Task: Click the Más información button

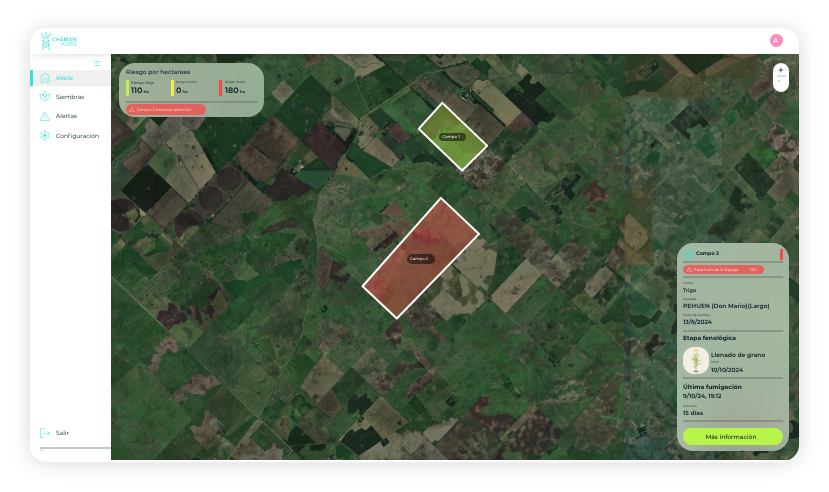Action: [x=732, y=437]
